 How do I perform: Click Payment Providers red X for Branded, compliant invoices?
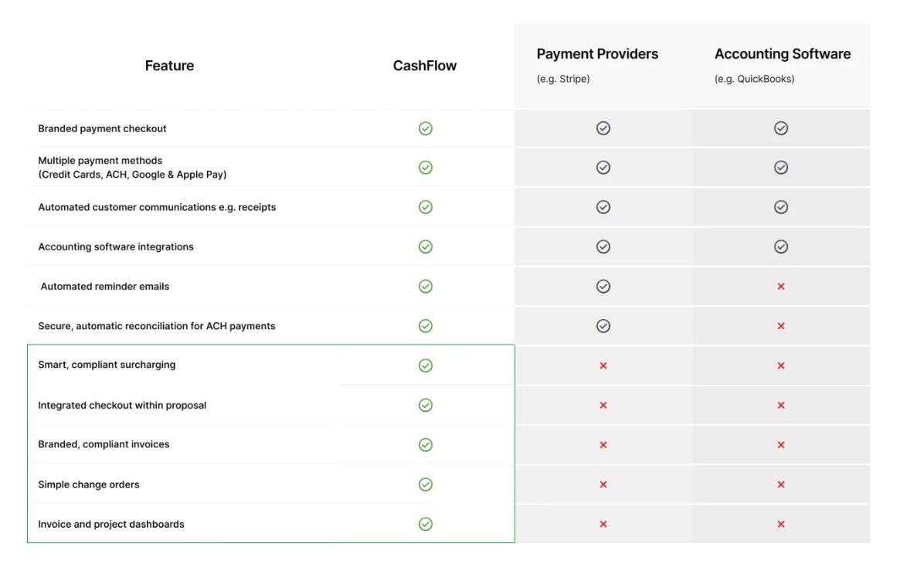coord(603,445)
